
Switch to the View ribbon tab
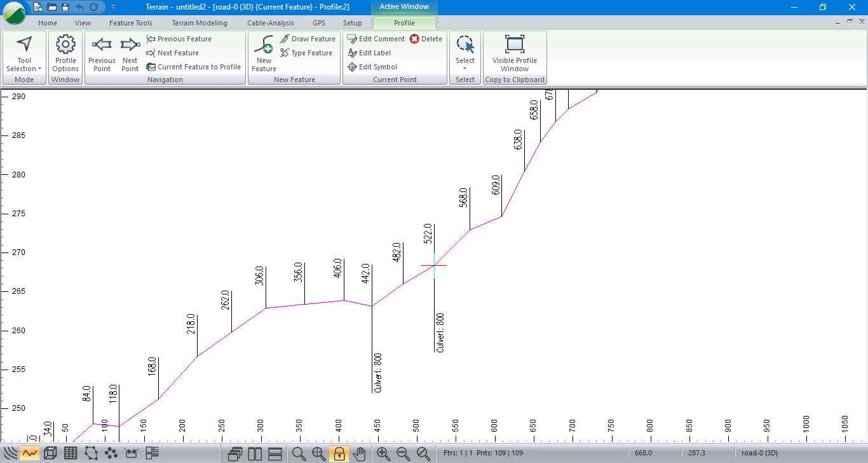pyautogui.click(x=83, y=23)
